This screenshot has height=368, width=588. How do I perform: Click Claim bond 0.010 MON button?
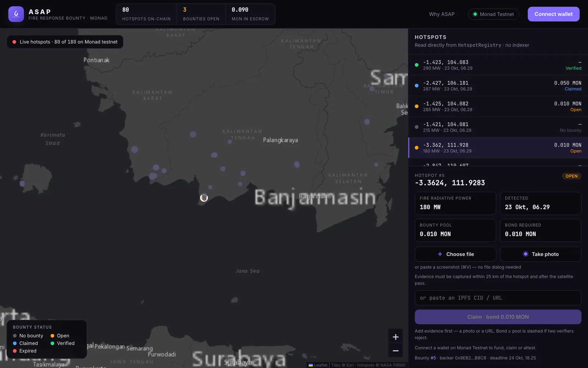[498, 317]
